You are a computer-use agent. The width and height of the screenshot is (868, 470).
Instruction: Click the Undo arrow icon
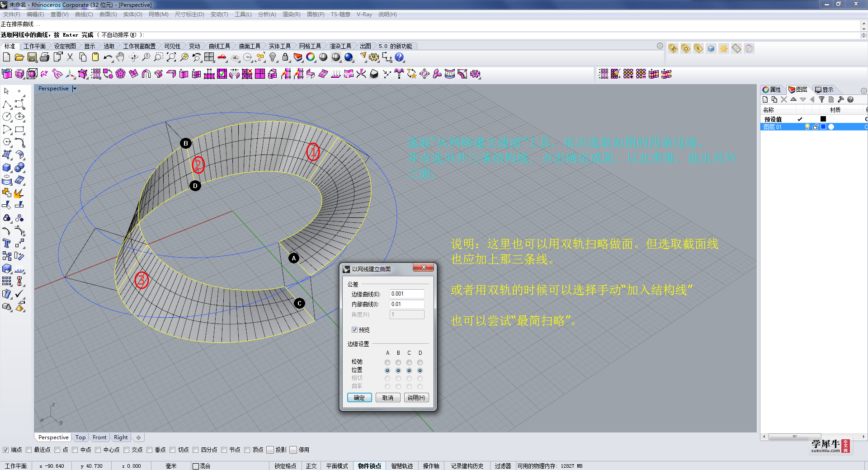point(108,57)
